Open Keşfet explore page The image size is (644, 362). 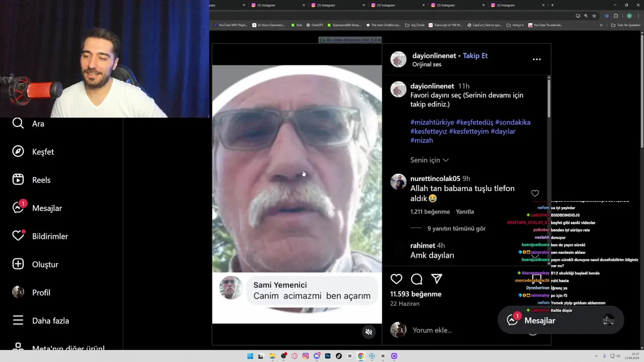pyautogui.click(x=33, y=152)
